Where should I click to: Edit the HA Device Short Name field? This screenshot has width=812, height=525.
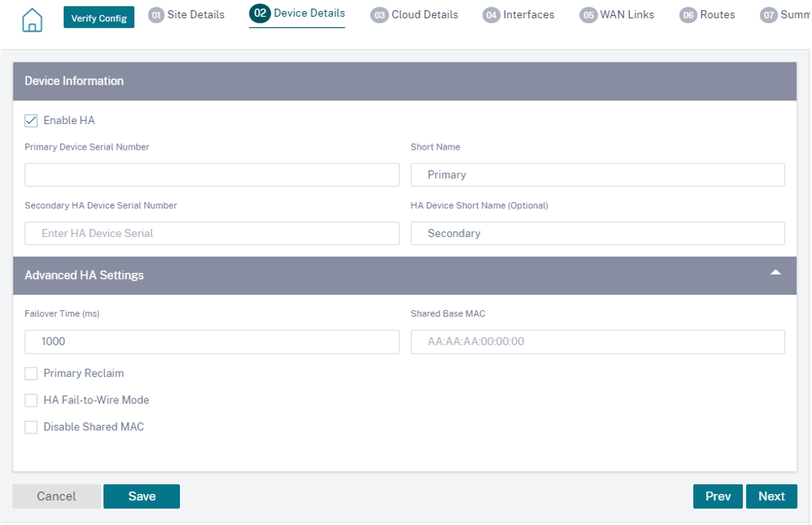tap(598, 233)
